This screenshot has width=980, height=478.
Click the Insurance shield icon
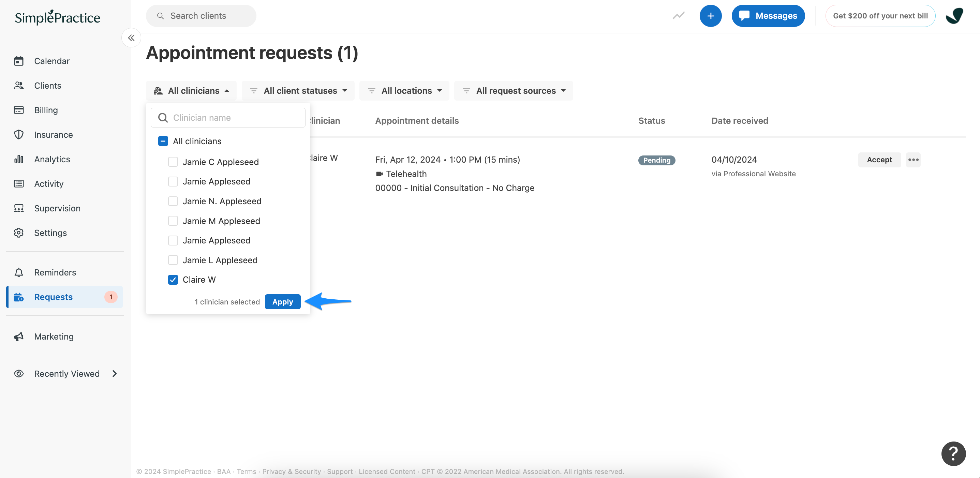click(19, 135)
